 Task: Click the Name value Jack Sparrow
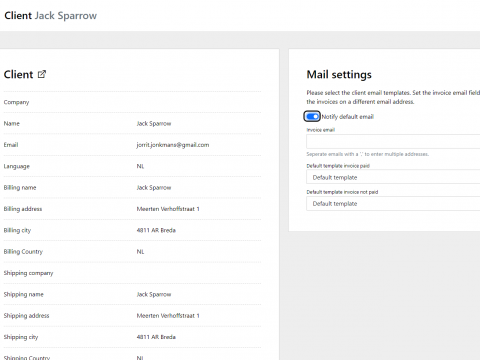click(154, 124)
